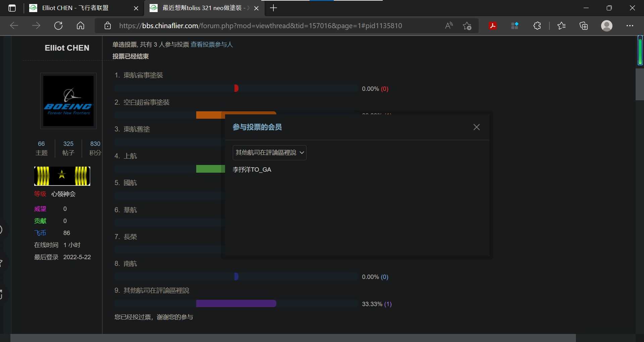644x342 pixels.
Task: Open Read aloud in address bar
Action: pyautogui.click(x=449, y=26)
